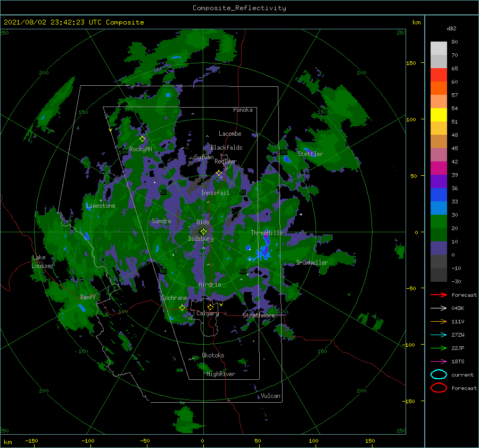Pick the purple 36–39 dBZ swatch
479x448 pixels.
(439, 182)
